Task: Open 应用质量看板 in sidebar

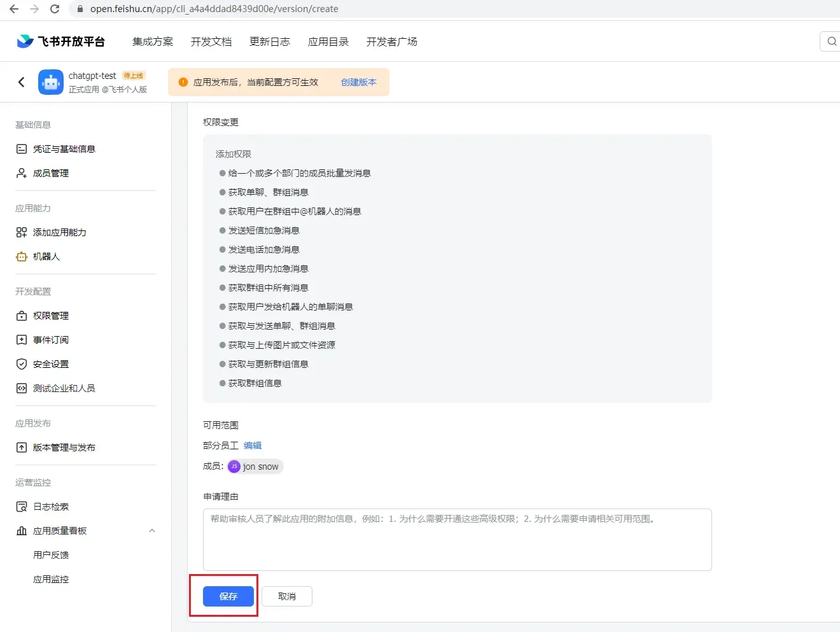Action: click(60, 531)
